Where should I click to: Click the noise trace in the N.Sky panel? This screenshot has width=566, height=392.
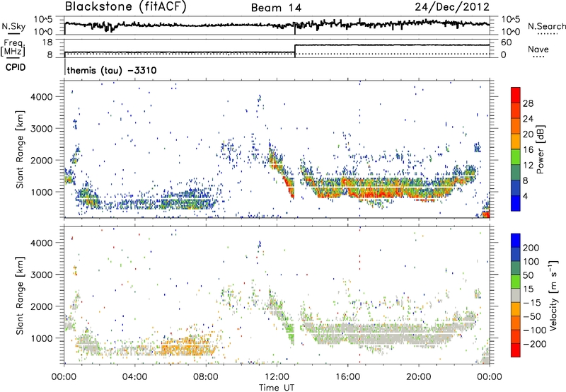[277, 25]
